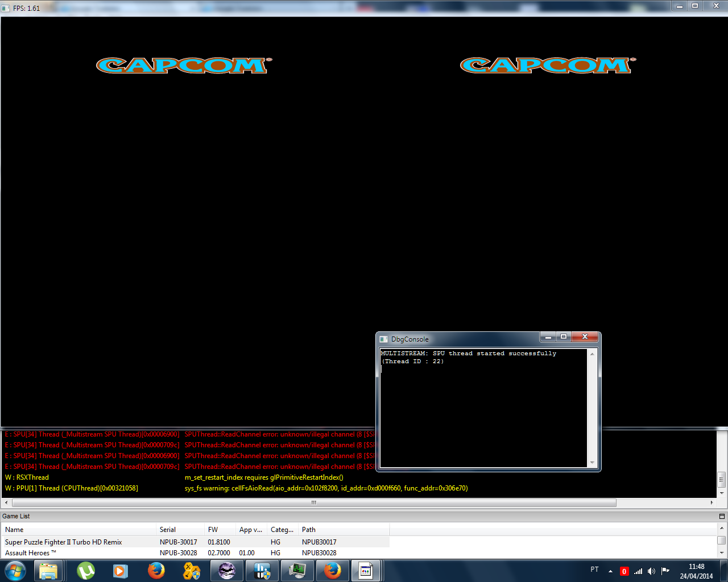Select the Assault Heroes game entry

31,553
